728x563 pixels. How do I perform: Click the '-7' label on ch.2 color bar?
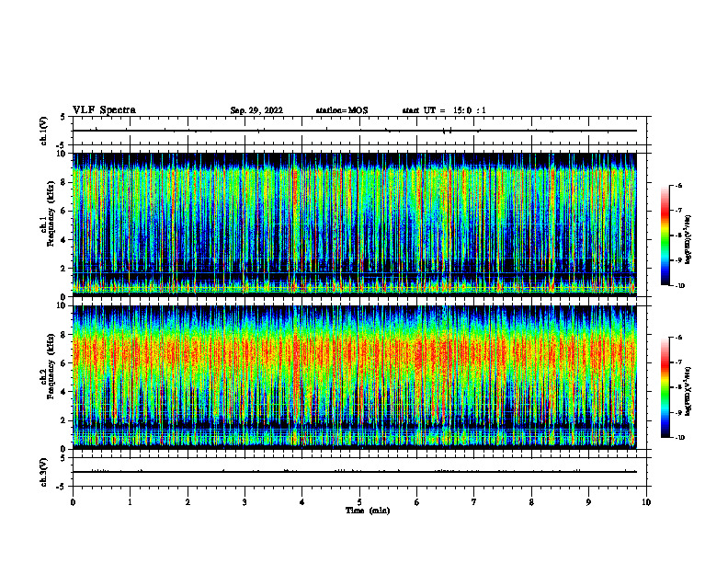[679, 362]
